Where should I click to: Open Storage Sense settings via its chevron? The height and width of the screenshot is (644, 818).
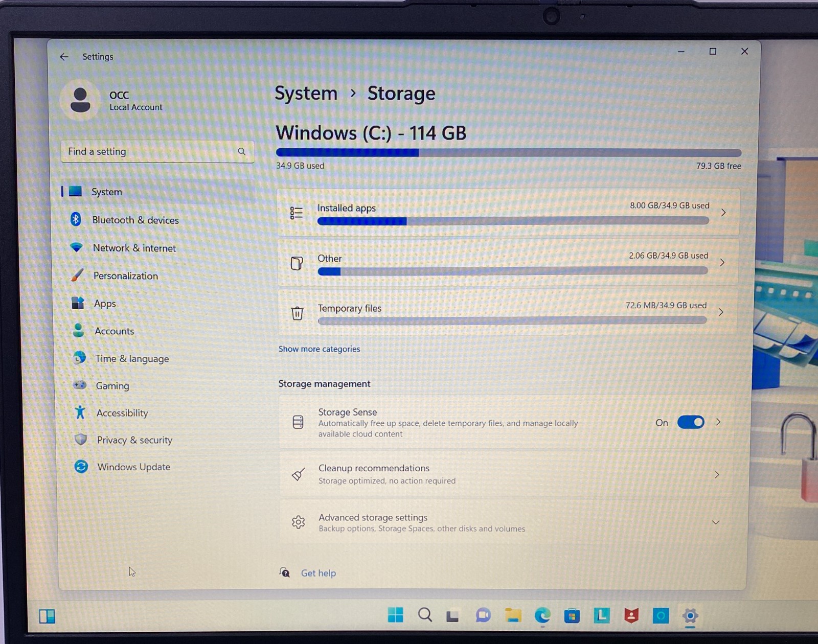[x=718, y=422]
